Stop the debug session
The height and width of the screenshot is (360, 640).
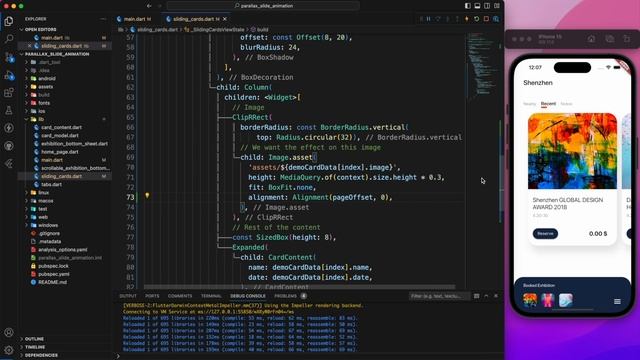tap(486, 19)
